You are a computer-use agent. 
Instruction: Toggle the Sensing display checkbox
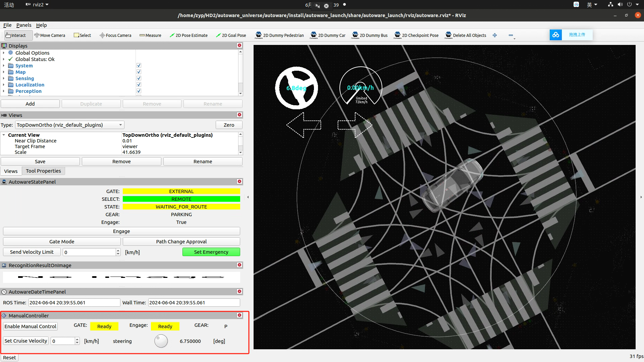[139, 78]
